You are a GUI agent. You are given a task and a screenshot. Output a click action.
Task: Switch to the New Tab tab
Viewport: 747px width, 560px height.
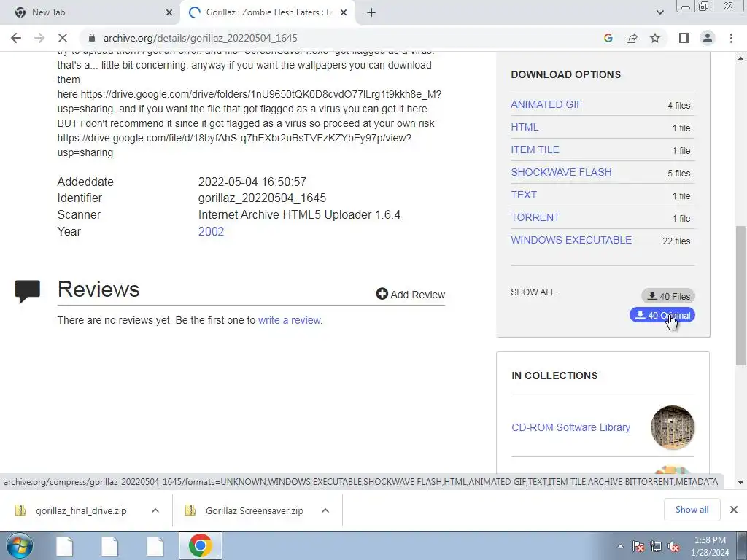coord(90,12)
